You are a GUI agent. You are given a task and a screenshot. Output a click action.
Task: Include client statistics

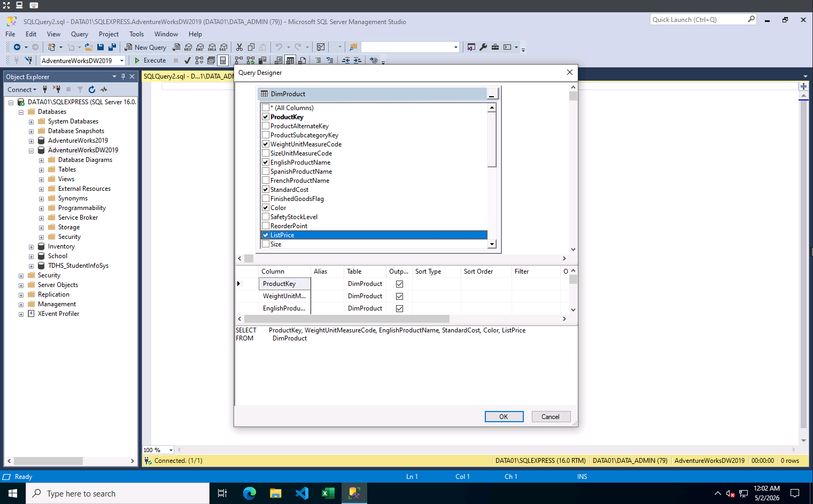tap(262, 60)
